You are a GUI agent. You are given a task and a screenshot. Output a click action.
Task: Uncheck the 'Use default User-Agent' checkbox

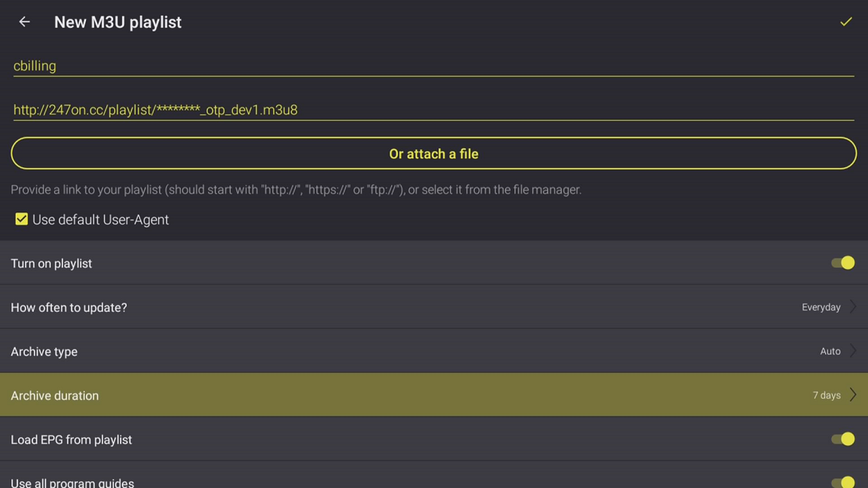(21, 219)
